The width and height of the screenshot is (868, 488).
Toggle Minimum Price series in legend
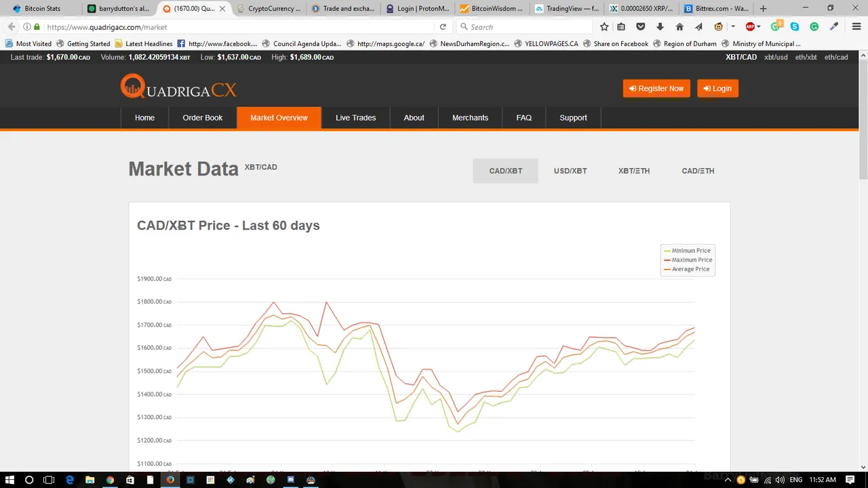click(x=688, y=251)
